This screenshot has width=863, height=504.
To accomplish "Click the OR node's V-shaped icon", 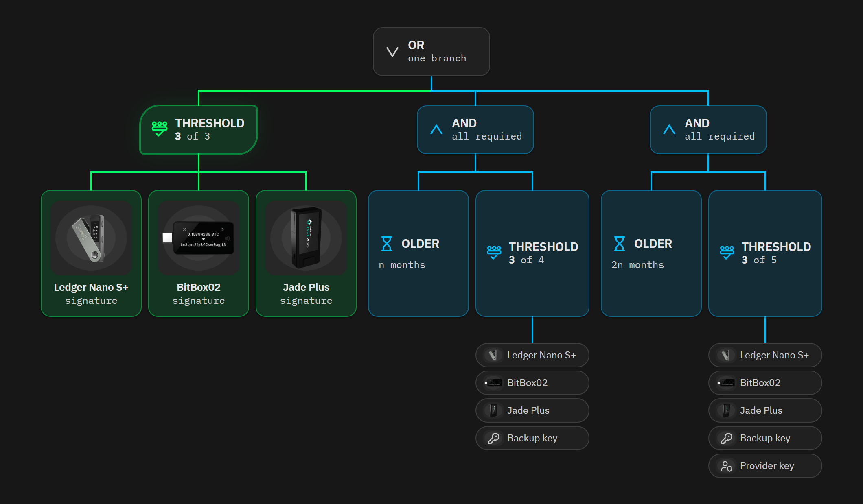I will click(x=392, y=52).
